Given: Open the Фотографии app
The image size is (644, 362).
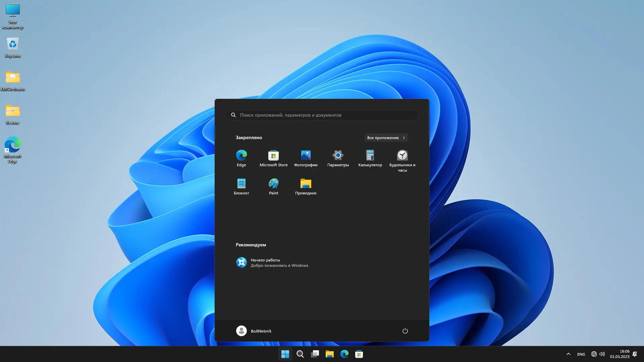Looking at the screenshot, I should (x=306, y=158).
